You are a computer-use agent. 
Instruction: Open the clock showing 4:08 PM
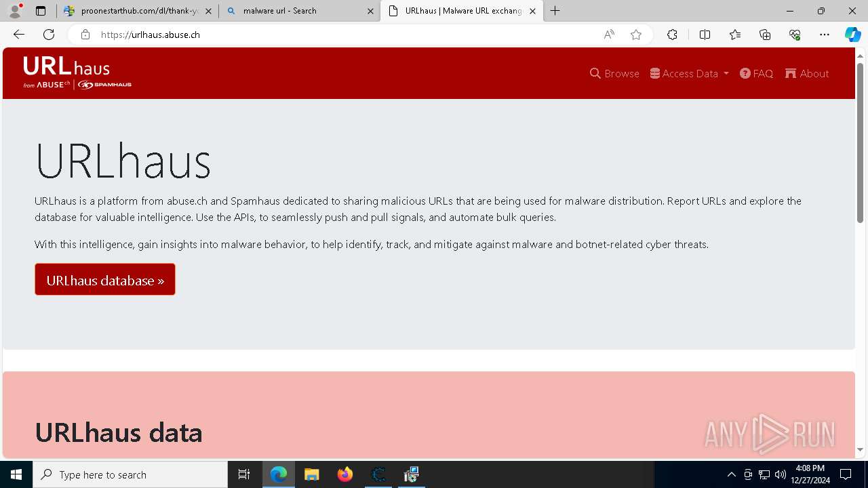coord(810,474)
